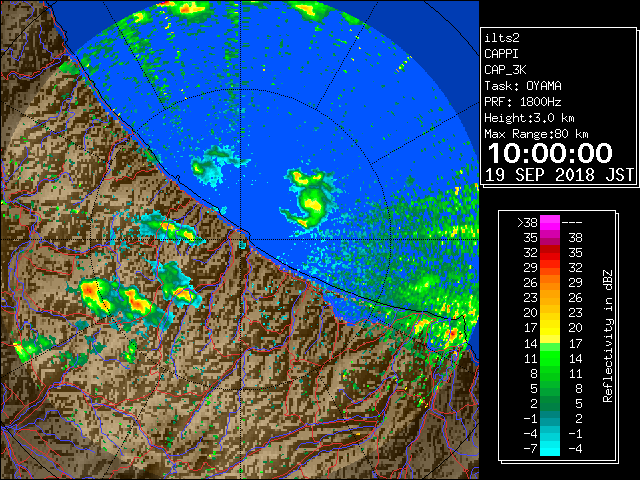Click the red 32 dBZ color band

coord(549,253)
